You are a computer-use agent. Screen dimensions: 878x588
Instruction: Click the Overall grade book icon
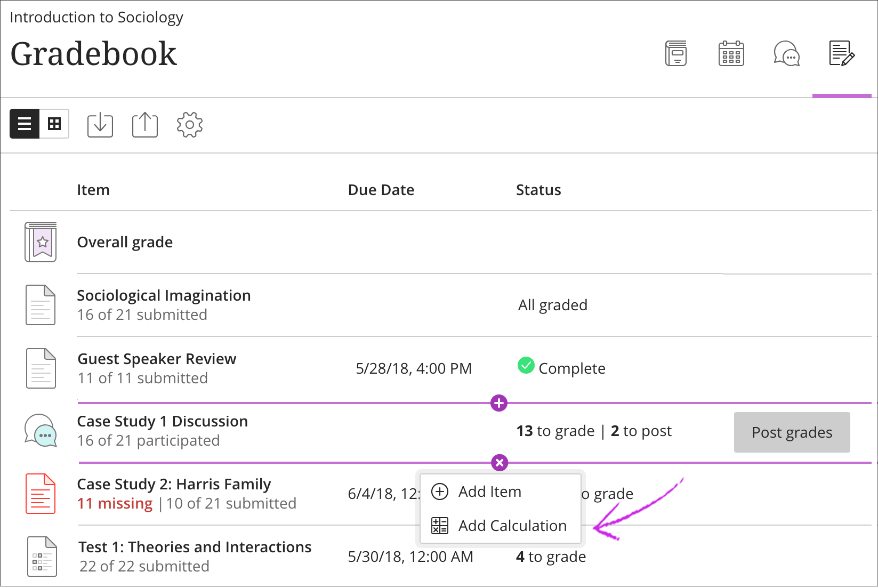(x=41, y=242)
